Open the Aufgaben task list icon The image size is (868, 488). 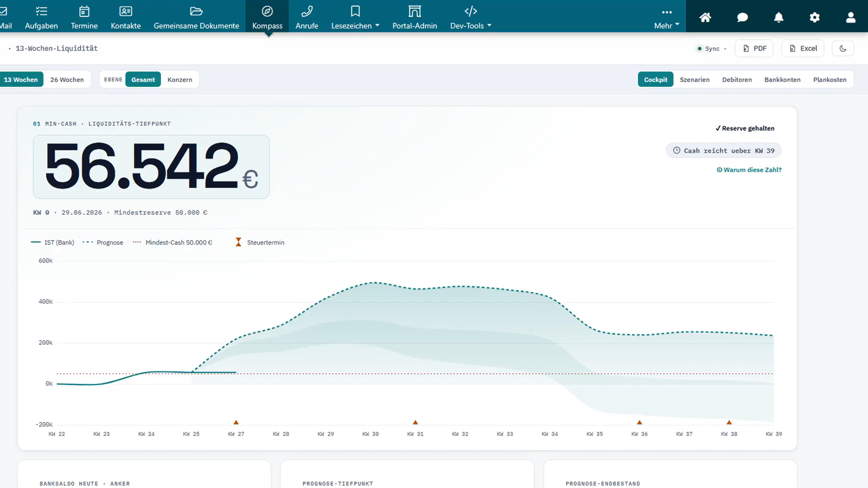[x=41, y=11]
